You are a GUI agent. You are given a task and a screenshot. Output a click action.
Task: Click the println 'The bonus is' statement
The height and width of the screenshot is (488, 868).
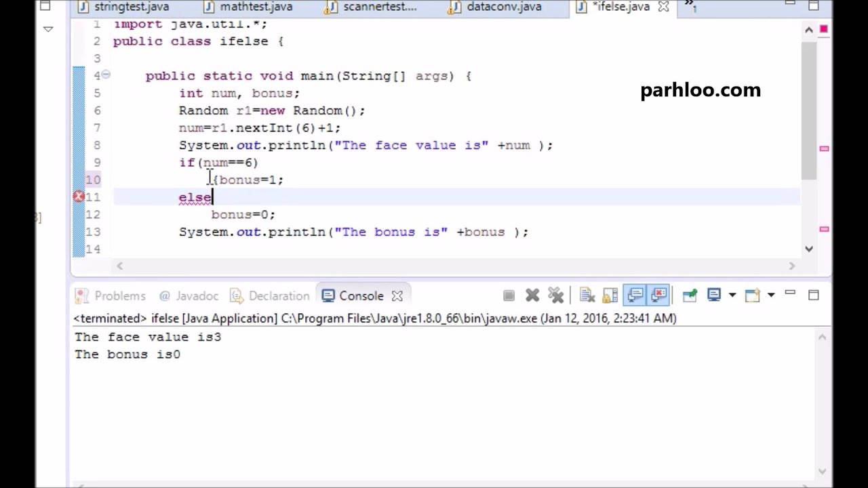(x=353, y=232)
